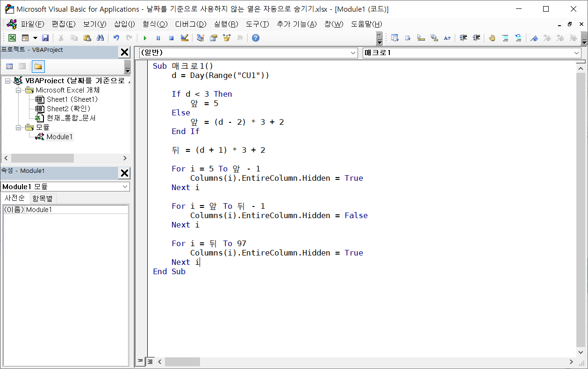
Task: Click the Copy icon in the toolbar
Action: pos(74,38)
